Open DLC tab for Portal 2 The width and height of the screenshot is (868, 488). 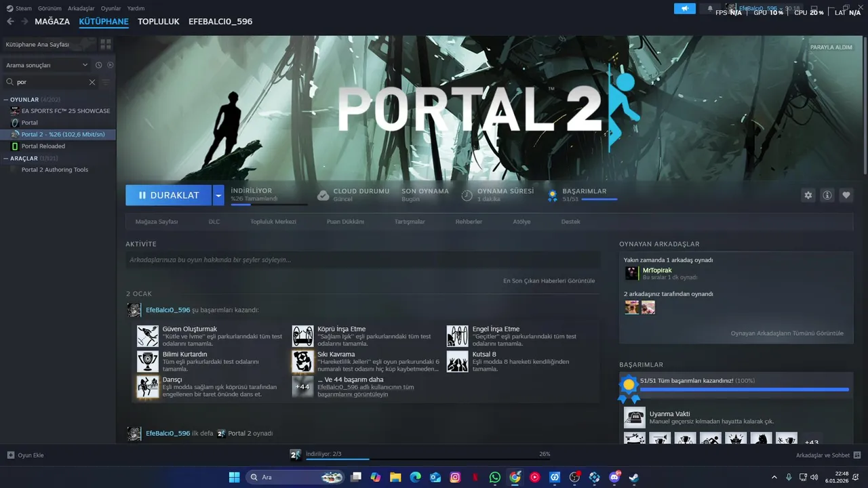click(214, 222)
